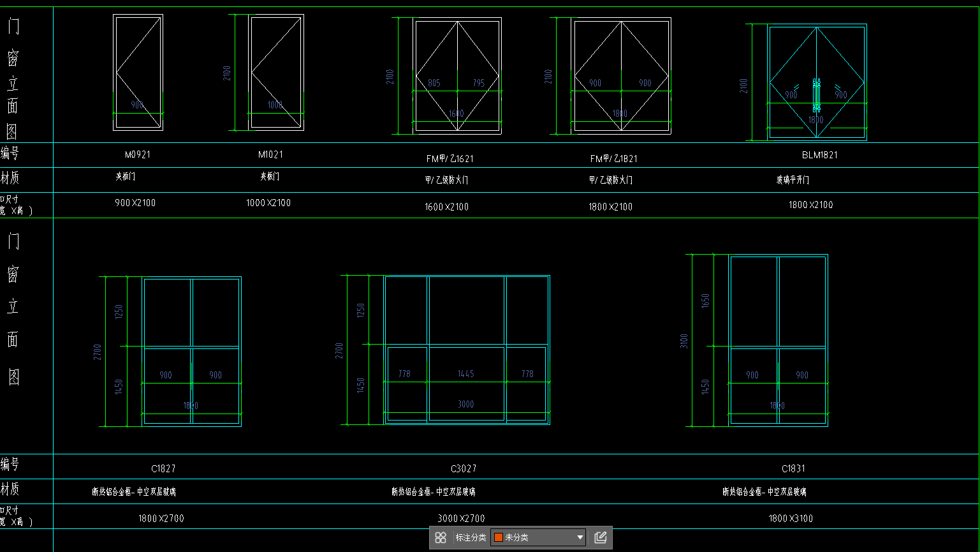This screenshot has height=552, width=980.
Task: Select the M0921 door elevation drawing
Action: [x=138, y=73]
